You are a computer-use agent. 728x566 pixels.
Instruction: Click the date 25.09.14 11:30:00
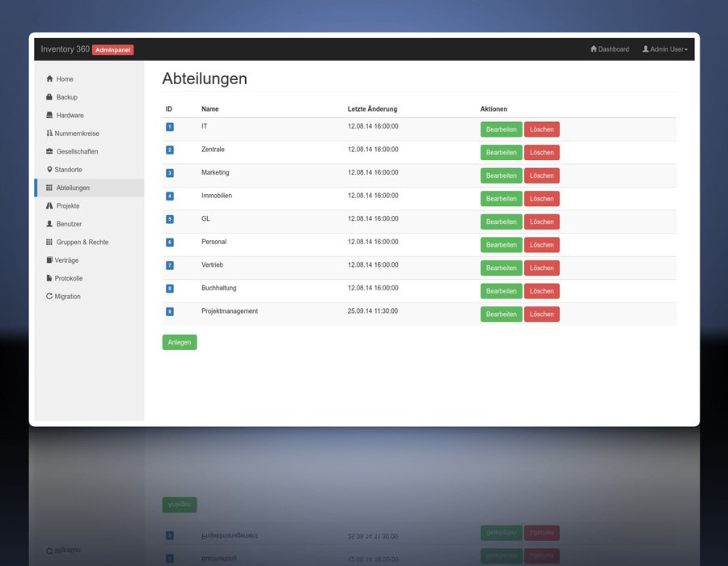pyautogui.click(x=373, y=311)
